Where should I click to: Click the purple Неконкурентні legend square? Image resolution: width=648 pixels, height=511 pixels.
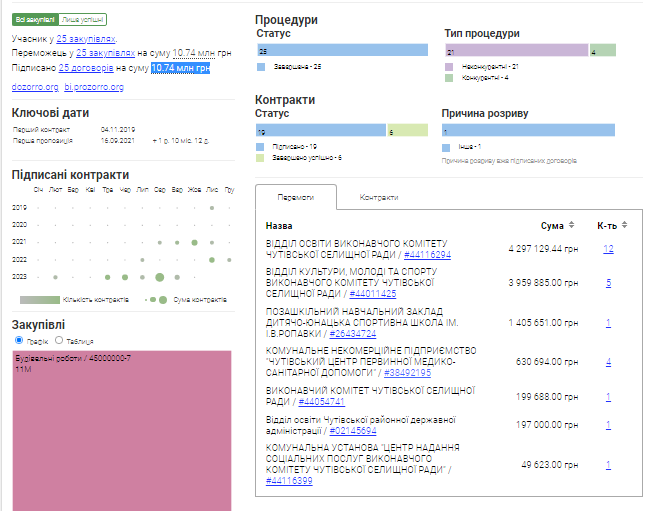[449, 66]
